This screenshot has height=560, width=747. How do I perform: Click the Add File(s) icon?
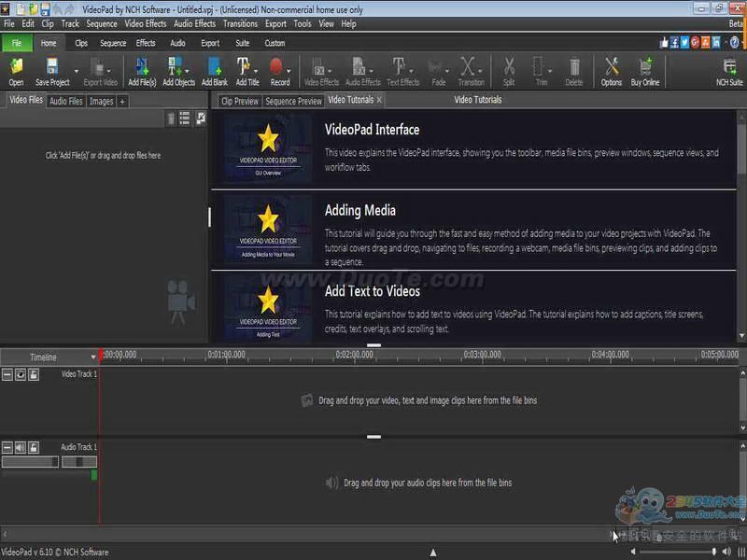click(x=142, y=72)
